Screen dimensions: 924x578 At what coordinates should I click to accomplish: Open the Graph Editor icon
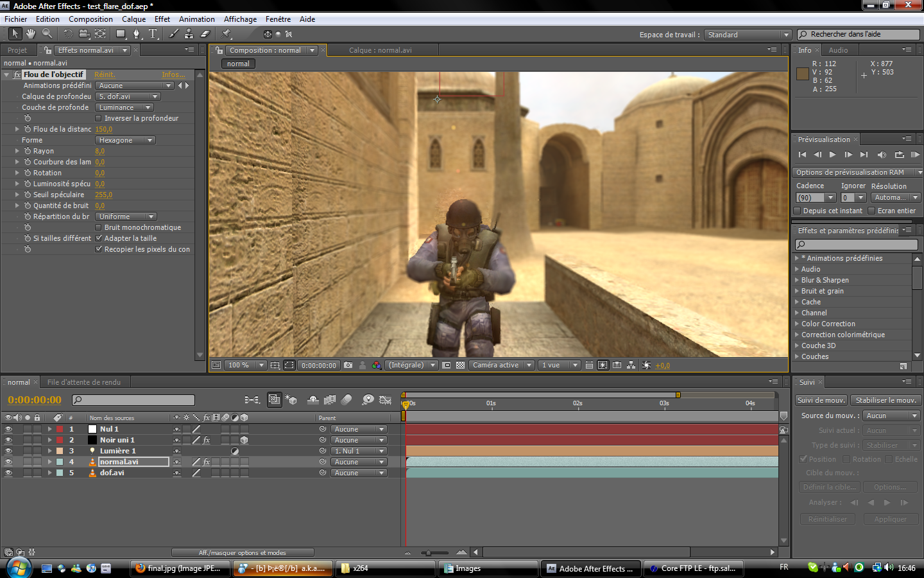386,399
